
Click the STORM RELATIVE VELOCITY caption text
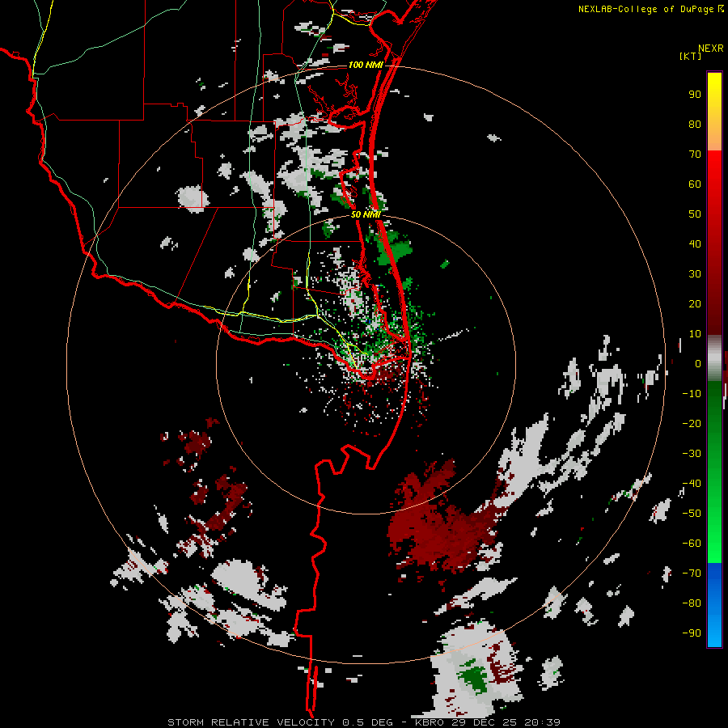[251, 722]
